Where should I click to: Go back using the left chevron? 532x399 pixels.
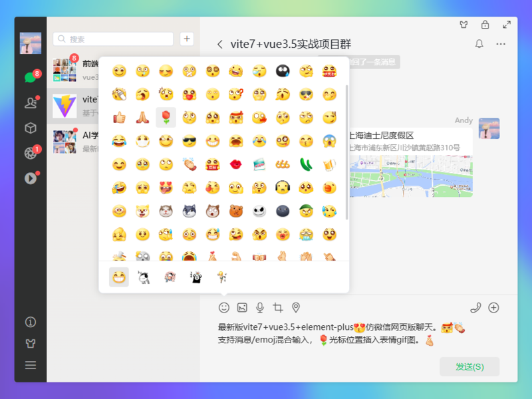tap(220, 44)
